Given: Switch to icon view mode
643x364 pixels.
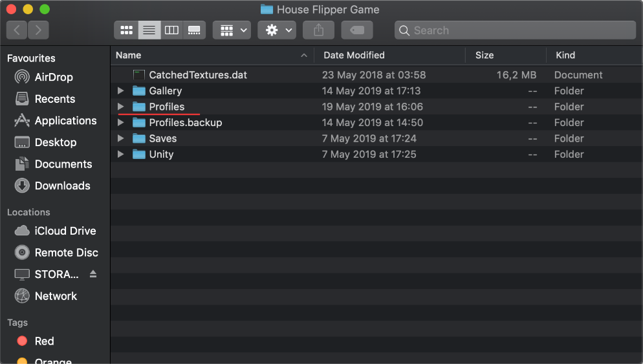Looking at the screenshot, I should [127, 30].
